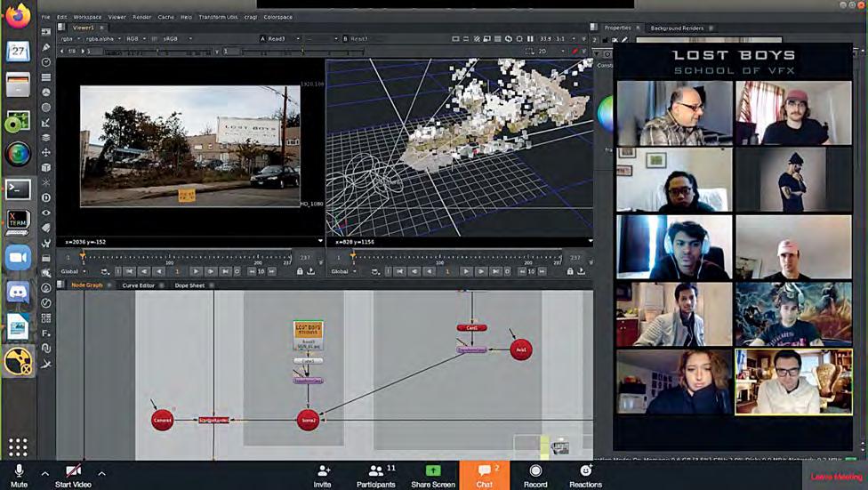Viewport: 868px width, 490px height.
Task: Open the Image nodes menu in Nuke toolbar
Action: (46, 32)
